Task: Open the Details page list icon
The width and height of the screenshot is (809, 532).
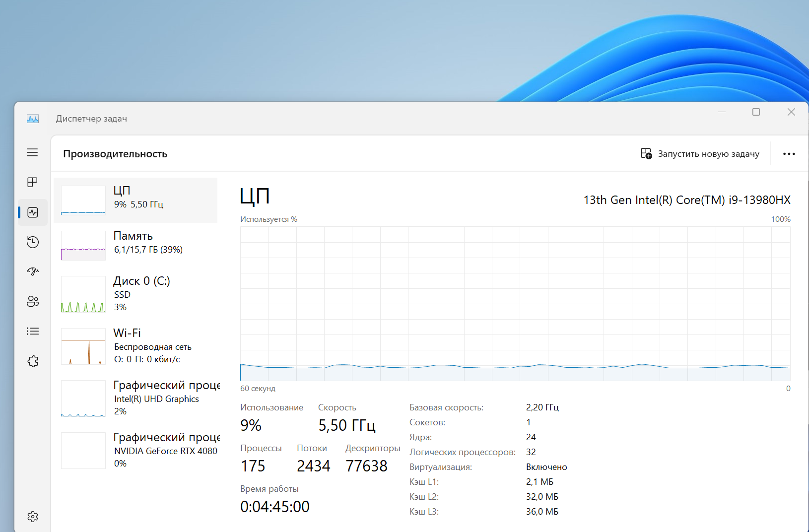Action: pos(33,331)
